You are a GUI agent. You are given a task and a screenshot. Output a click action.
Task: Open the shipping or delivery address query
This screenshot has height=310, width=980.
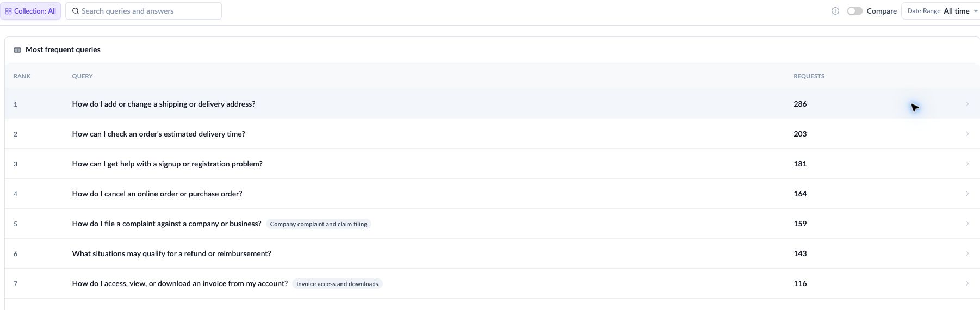tap(164, 104)
